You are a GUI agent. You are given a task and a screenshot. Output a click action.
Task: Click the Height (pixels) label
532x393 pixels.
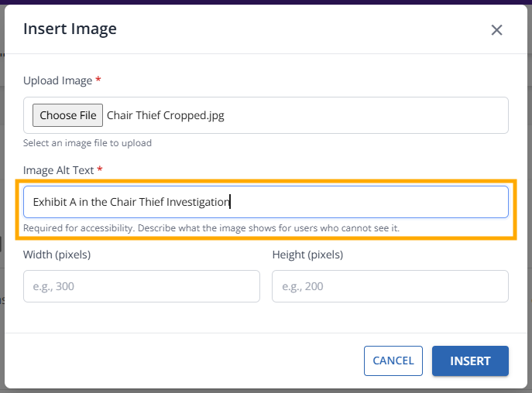[307, 255]
